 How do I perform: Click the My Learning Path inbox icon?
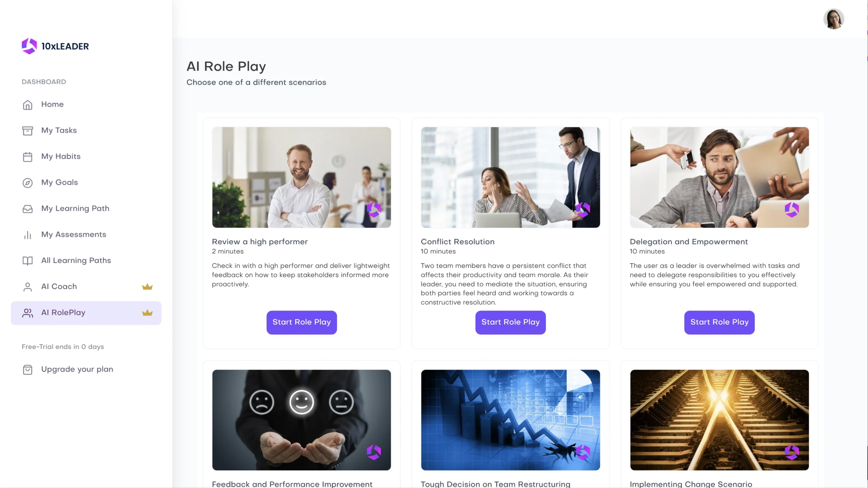[27, 209]
